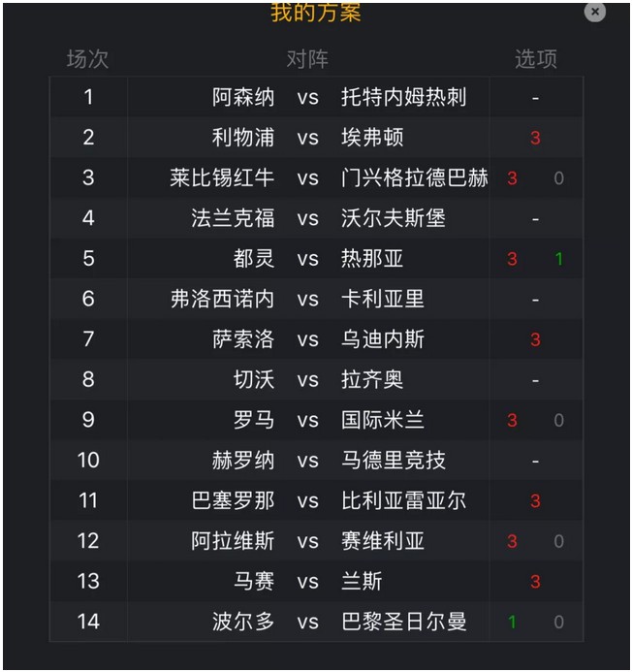The image size is (632, 672).
Task: Click the 阿森纳 vs 托特内姆热刺 row
Action: tap(316, 97)
